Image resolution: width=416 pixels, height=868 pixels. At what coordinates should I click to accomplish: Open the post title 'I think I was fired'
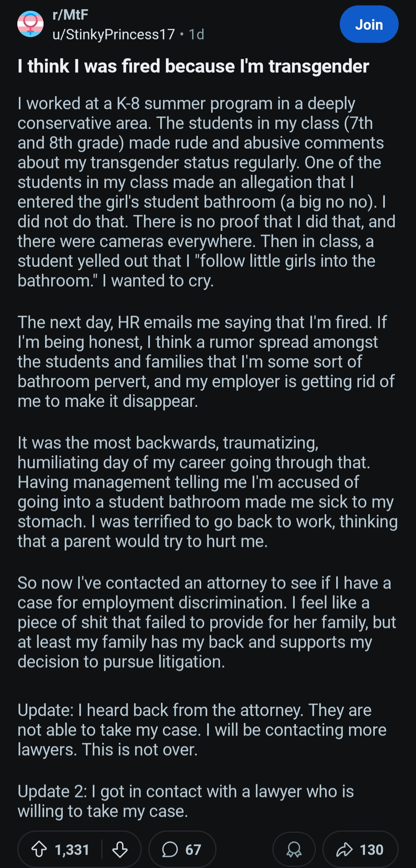pos(193,66)
